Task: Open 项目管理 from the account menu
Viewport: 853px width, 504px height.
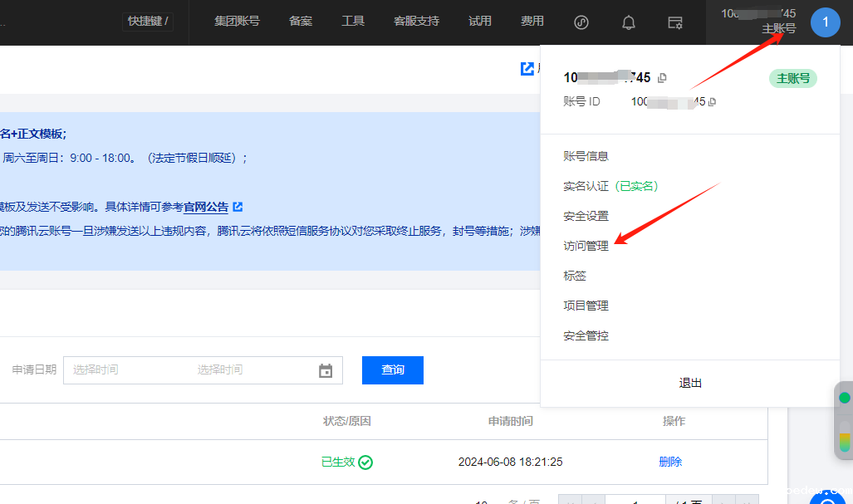Action: point(586,306)
